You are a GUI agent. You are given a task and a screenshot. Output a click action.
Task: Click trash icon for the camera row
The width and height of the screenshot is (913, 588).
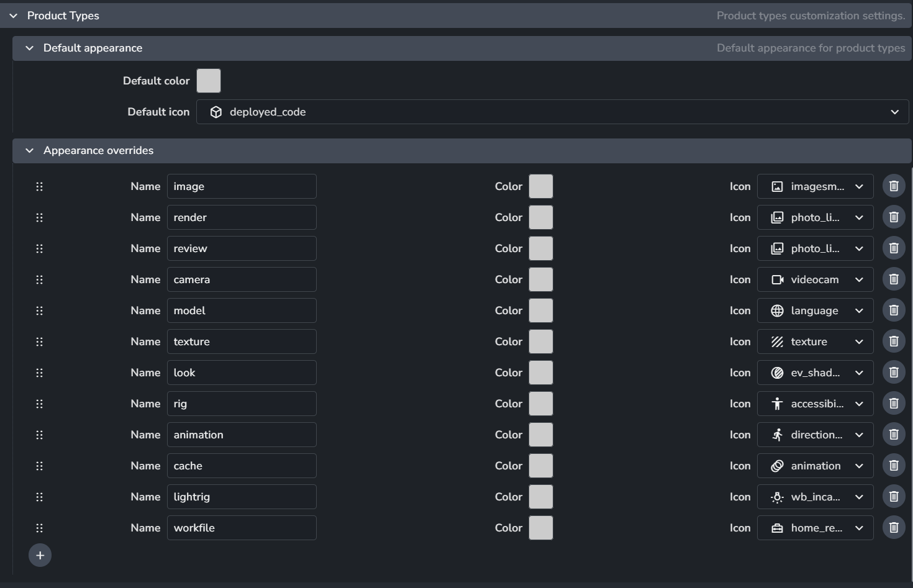[x=894, y=279]
